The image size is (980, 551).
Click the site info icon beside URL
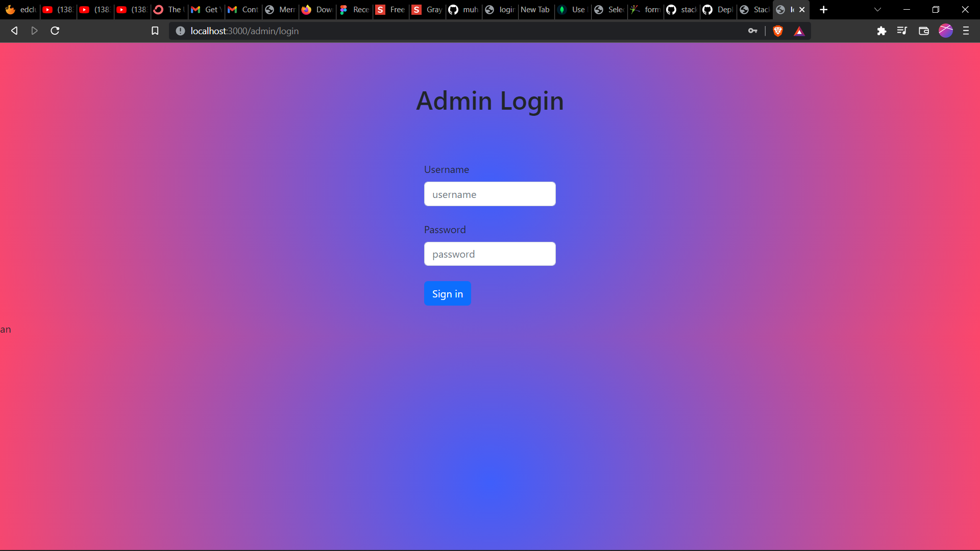click(x=180, y=31)
